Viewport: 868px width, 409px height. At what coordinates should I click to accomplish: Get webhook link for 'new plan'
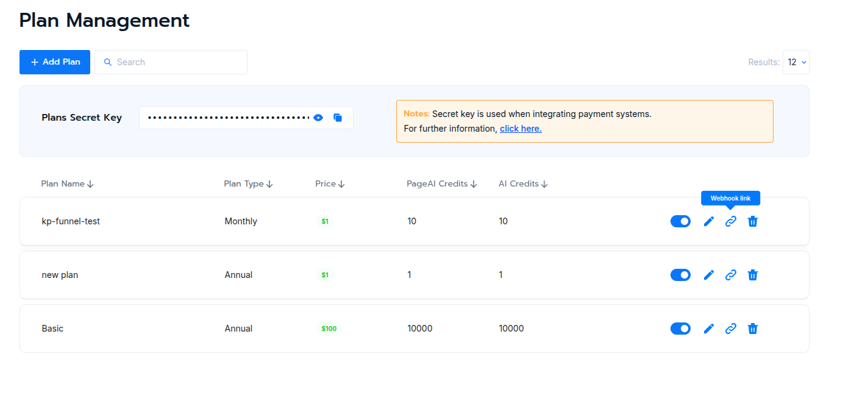tap(730, 275)
